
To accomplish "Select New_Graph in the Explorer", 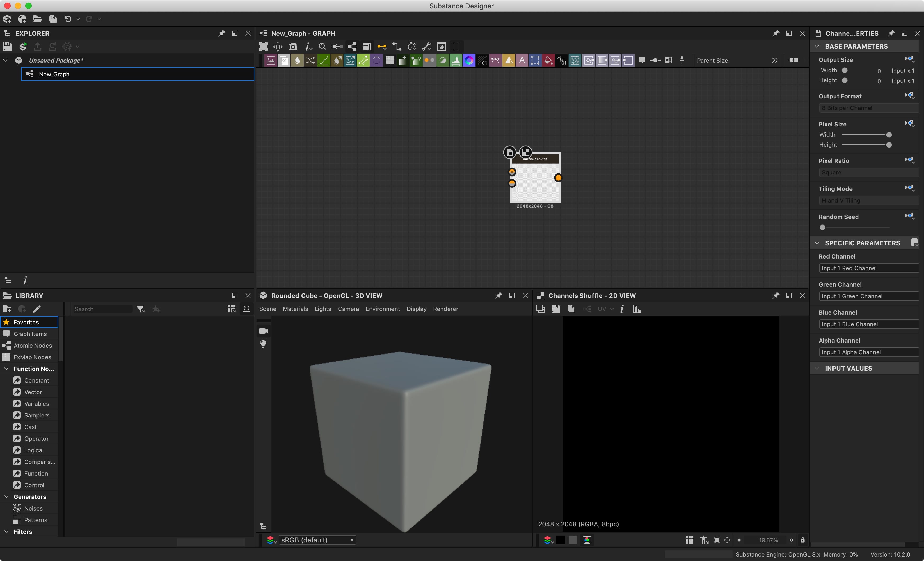I will coord(54,74).
